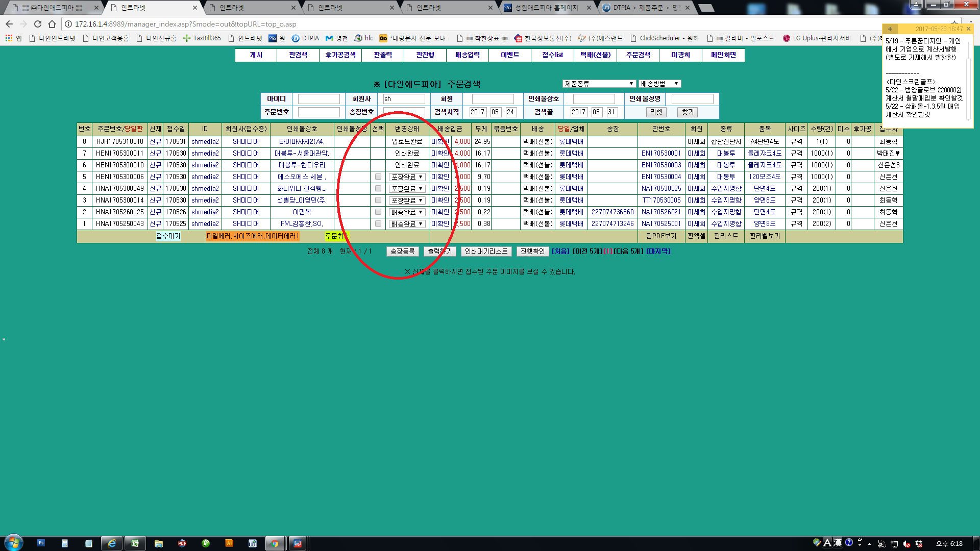Launch Photoshop from the taskbar
Viewport: 980px width, 551px height.
tap(41, 543)
